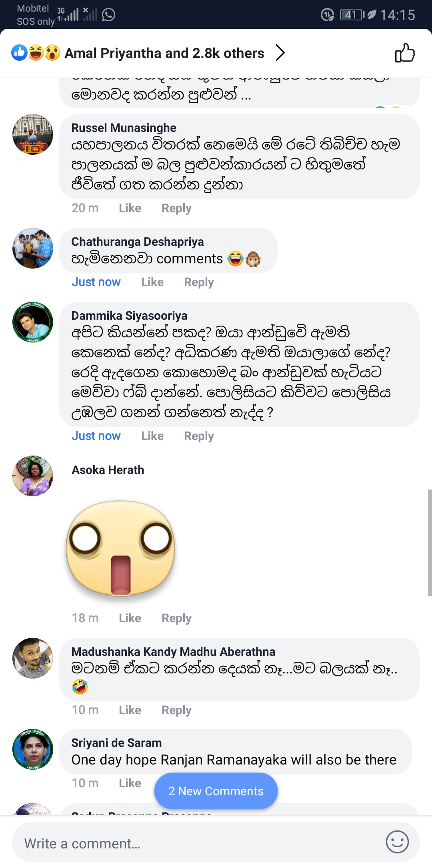Open Chathuranga Deshapriya's profile picture
This screenshot has width=432, height=868.
click(33, 248)
